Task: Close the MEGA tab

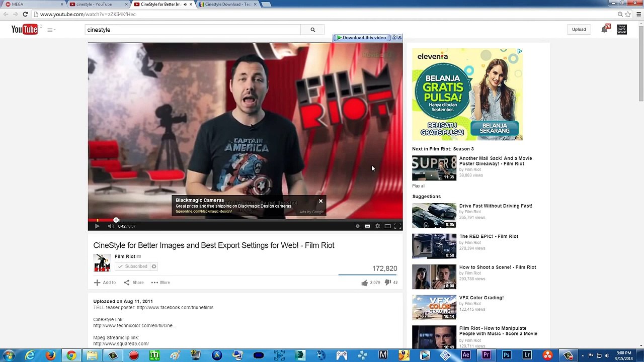Action: (x=62, y=5)
